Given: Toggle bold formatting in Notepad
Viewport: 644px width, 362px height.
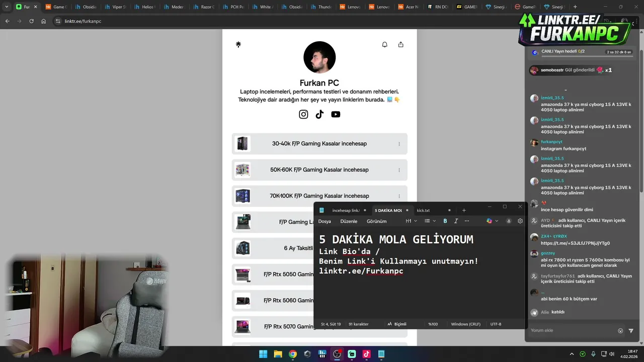Looking at the screenshot, I should 445,221.
